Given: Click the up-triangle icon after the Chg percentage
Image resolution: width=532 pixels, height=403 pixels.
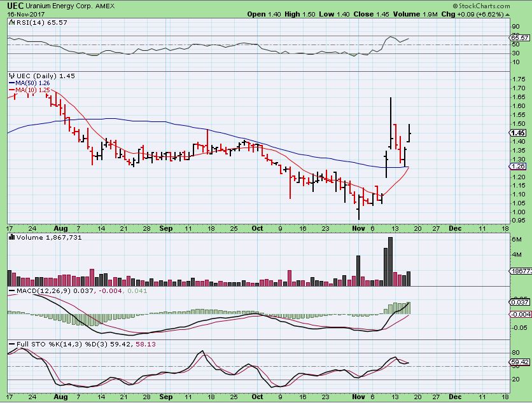Looking at the screenshot, I should [508, 15].
